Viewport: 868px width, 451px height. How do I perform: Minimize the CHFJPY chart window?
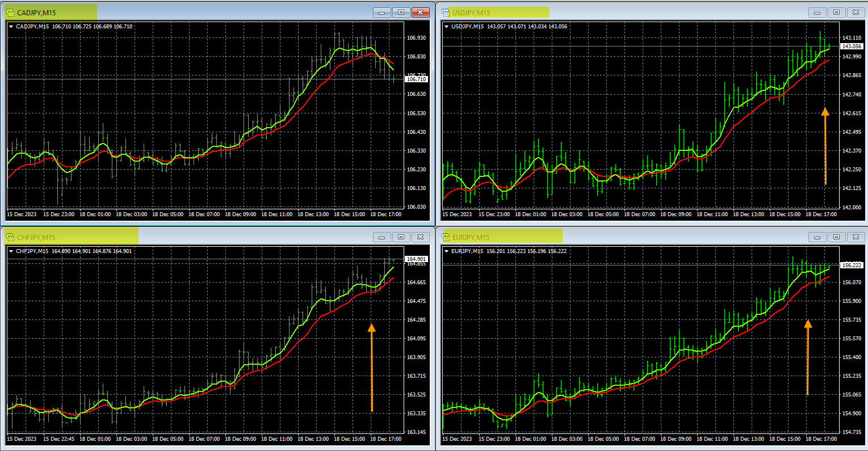[x=382, y=237]
